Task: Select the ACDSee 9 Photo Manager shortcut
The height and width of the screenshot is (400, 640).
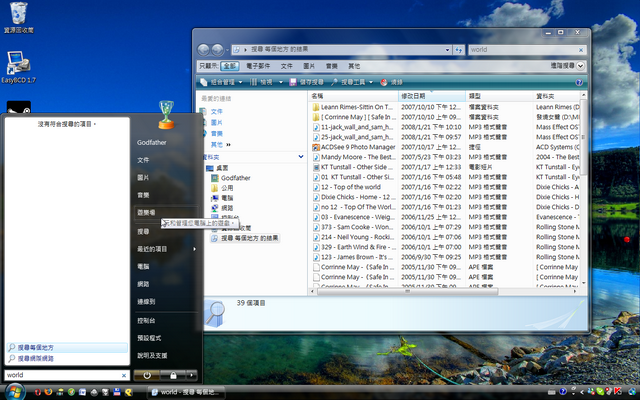Action: [353, 147]
